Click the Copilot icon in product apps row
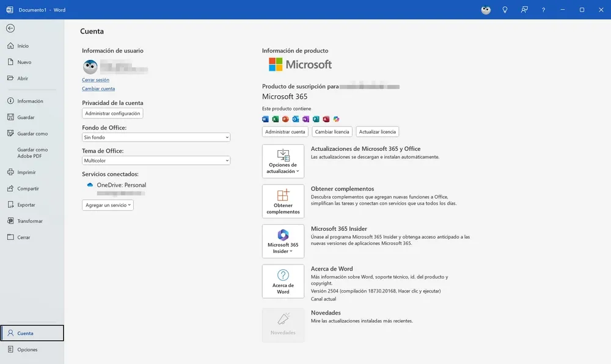 tap(336, 119)
